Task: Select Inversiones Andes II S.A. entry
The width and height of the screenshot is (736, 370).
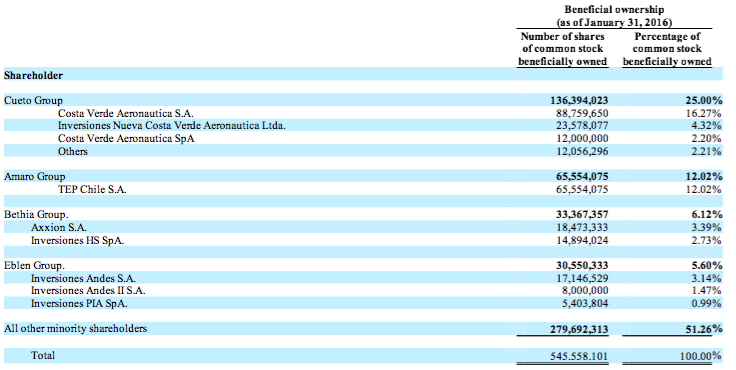Action: 88,291
